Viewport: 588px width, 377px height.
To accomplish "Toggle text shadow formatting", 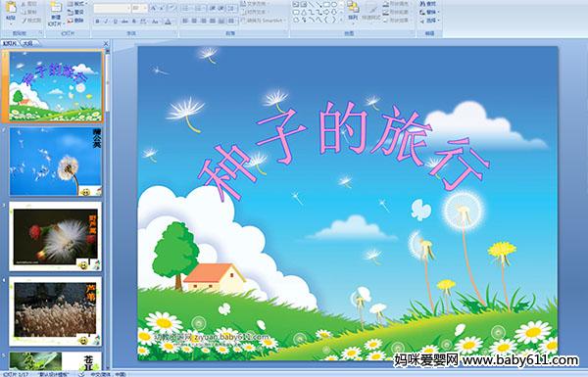I will pos(134,22).
